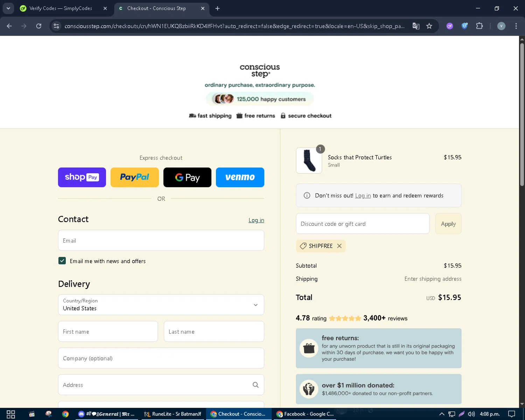Open Discord General taskbar item

click(x=107, y=414)
